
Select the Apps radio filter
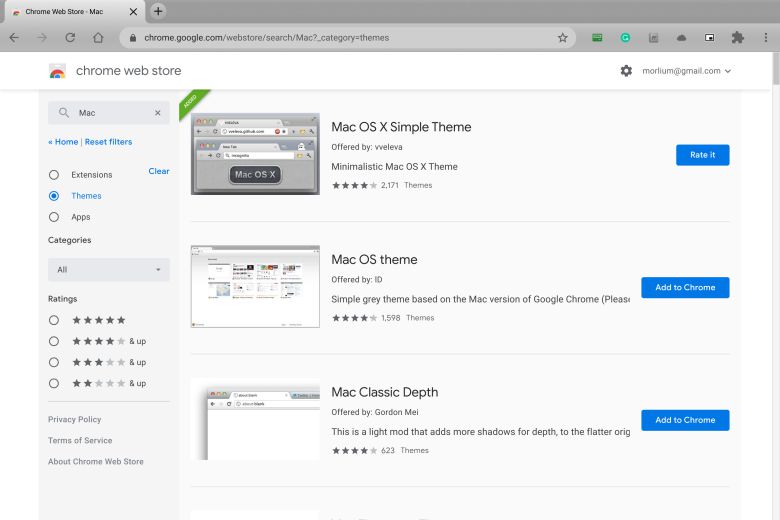(54, 217)
